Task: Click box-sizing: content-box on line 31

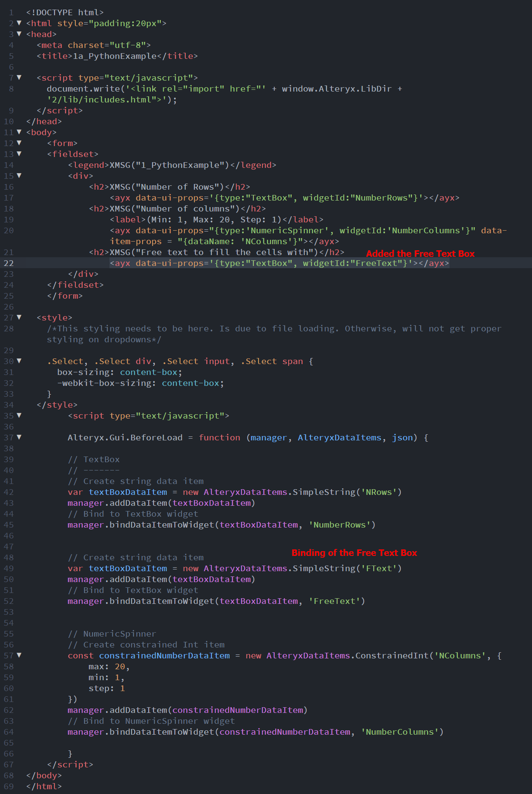Action: [x=120, y=372]
